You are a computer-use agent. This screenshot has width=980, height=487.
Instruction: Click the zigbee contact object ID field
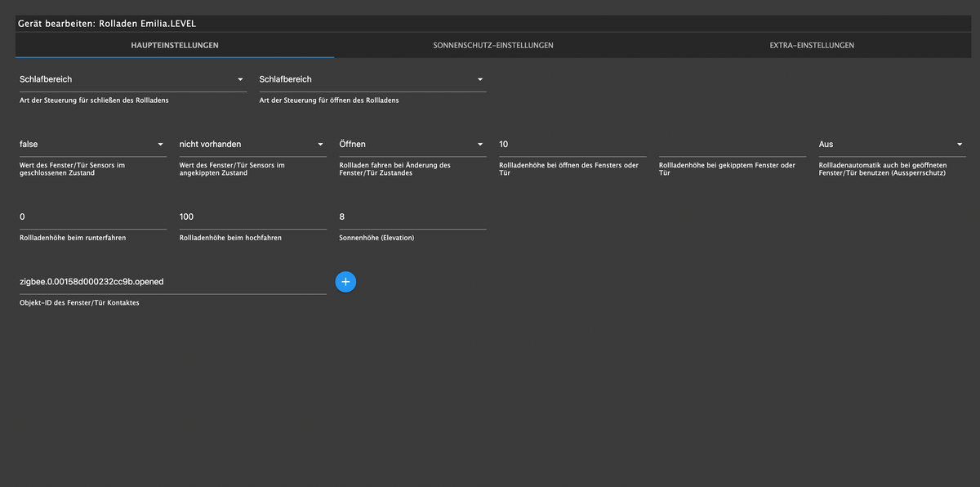(172, 281)
